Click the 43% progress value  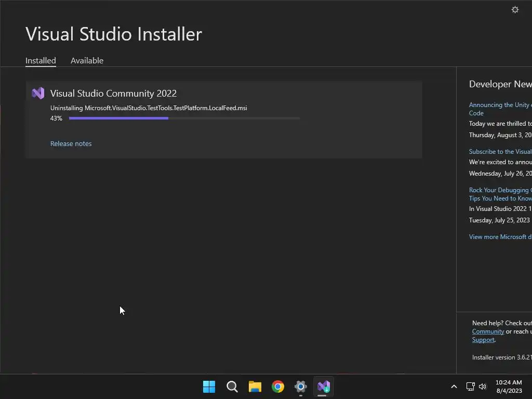coord(56,118)
